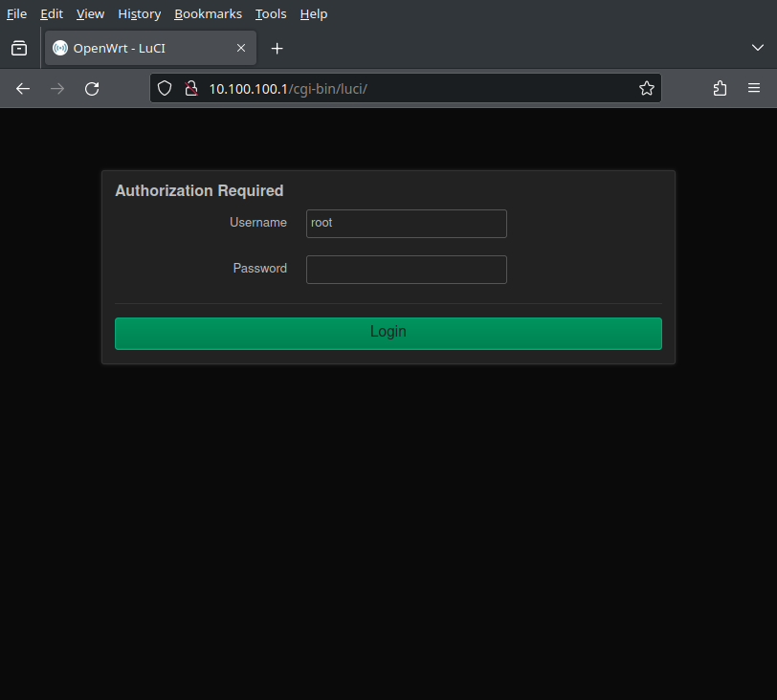777x700 pixels.
Task: Click the insecure connection padlock icon
Action: click(191, 89)
